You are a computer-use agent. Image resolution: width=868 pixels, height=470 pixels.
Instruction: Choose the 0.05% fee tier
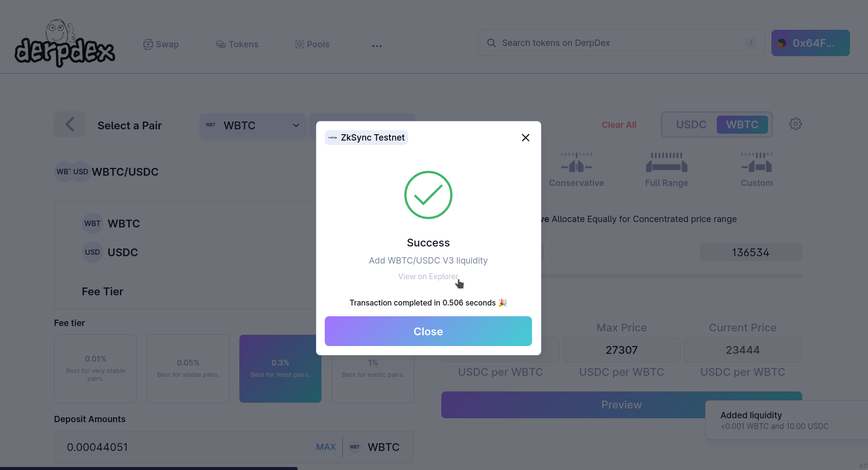tap(188, 368)
